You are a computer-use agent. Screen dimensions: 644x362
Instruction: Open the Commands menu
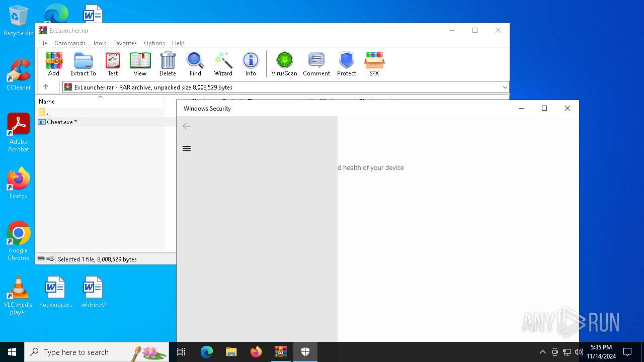70,43
